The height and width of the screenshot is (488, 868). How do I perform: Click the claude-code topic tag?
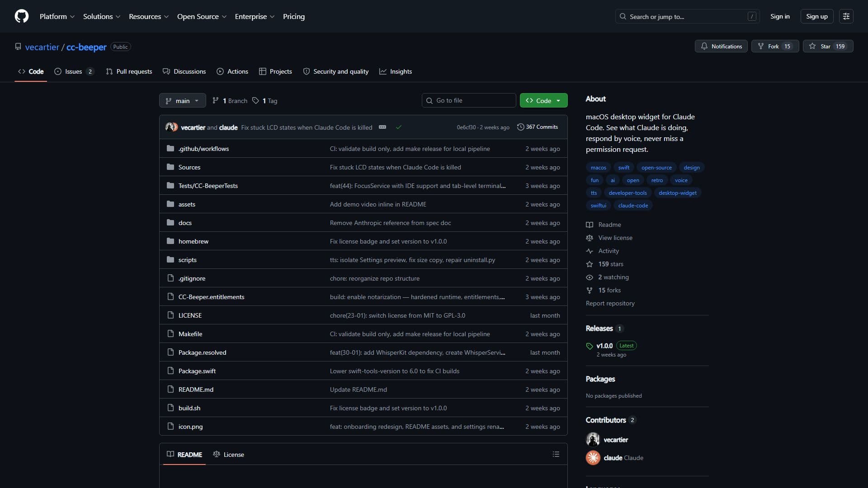(x=633, y=206)
